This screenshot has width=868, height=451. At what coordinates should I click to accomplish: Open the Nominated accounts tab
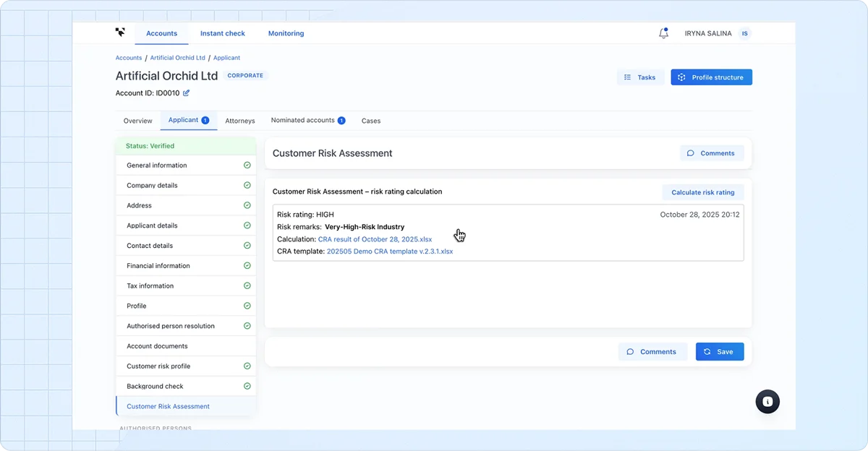[x=308, y=120]
